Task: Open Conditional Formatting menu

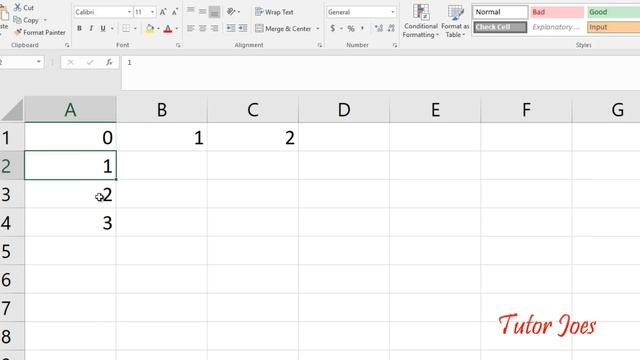Action: tap(420, 21)
